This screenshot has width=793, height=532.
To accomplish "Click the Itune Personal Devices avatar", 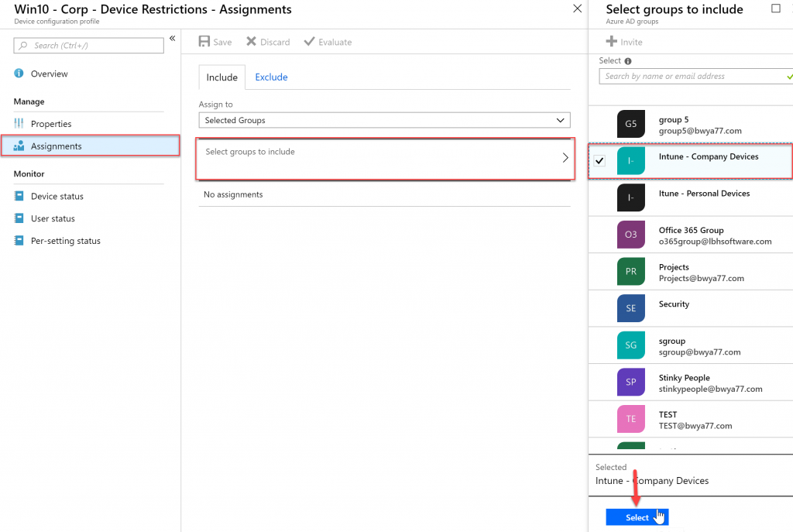I will click(630, 197).
